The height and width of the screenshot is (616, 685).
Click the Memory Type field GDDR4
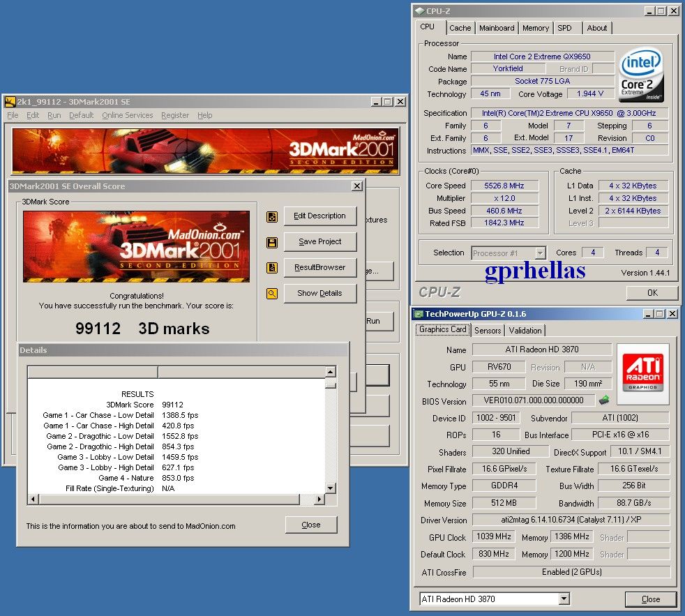click(504, 486)
